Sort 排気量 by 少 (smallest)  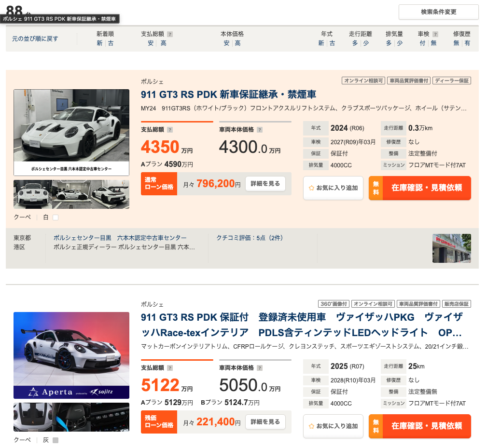(x=400, y=43)
